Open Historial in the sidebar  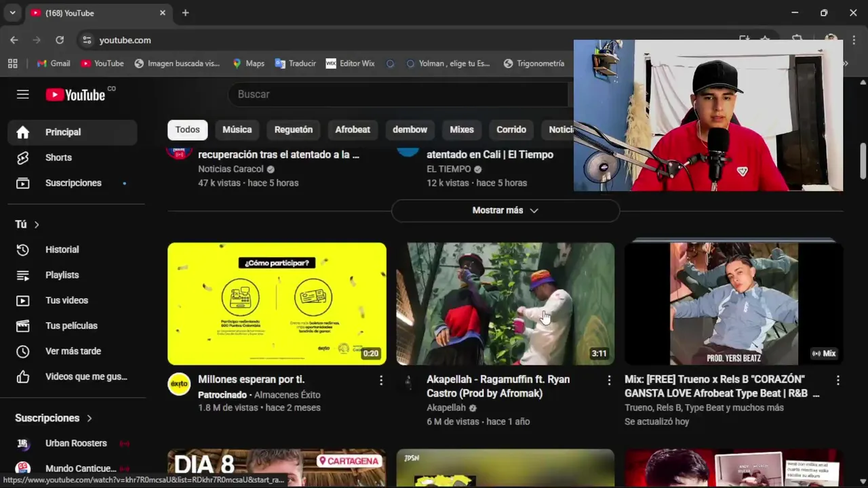click(73, 249)
